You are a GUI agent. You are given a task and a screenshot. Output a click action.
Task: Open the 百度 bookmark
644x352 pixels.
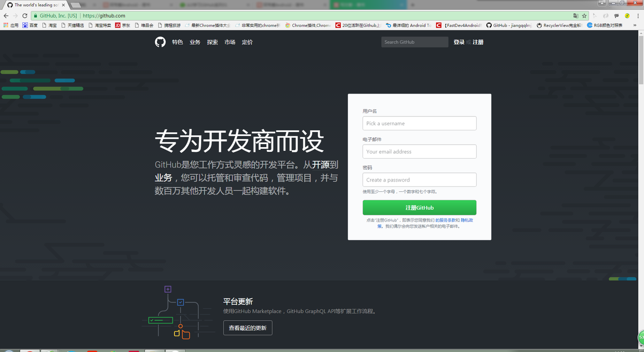(30, 25)
